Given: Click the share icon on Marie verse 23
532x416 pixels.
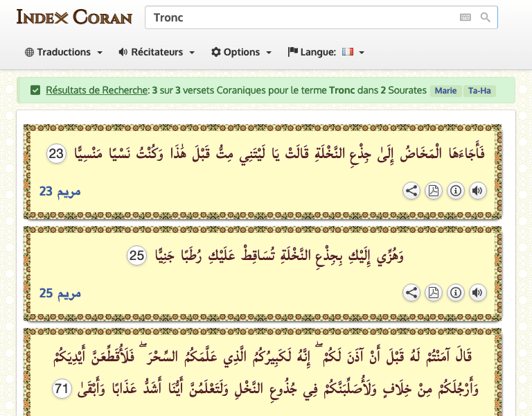Looking at the screenshot, I should pyautogui.click(x=411, y=191).
